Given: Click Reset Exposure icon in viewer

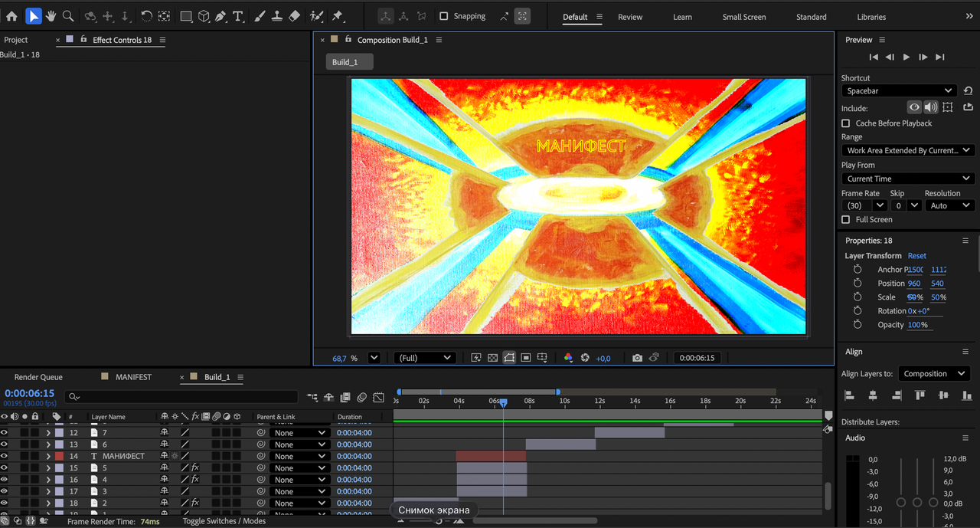Looking at the screenshot, I should 585,358.
